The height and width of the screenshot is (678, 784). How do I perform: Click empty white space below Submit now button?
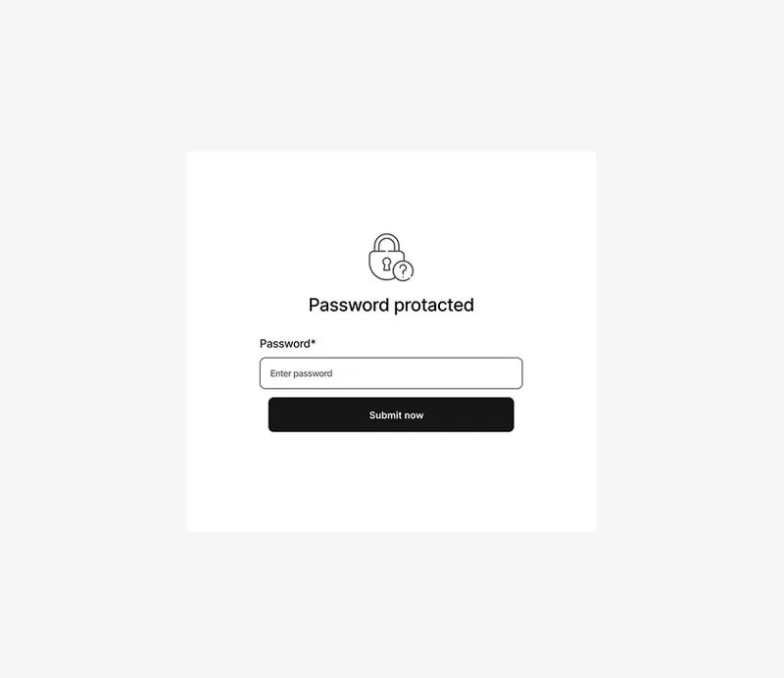coord(391,480)
